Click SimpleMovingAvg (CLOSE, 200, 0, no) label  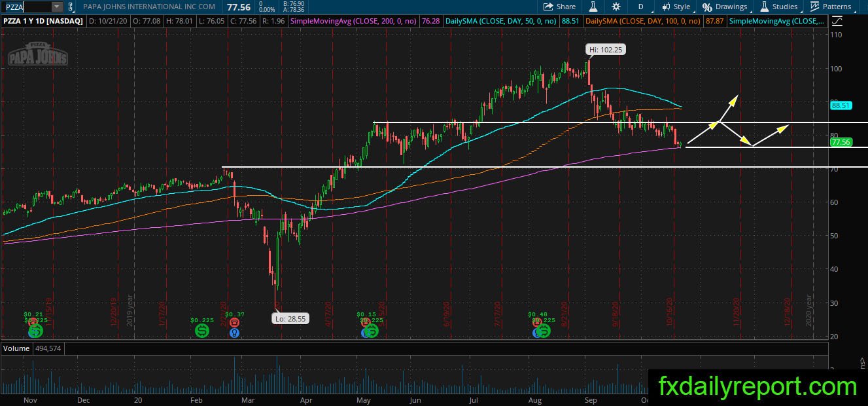click(354, 22)
